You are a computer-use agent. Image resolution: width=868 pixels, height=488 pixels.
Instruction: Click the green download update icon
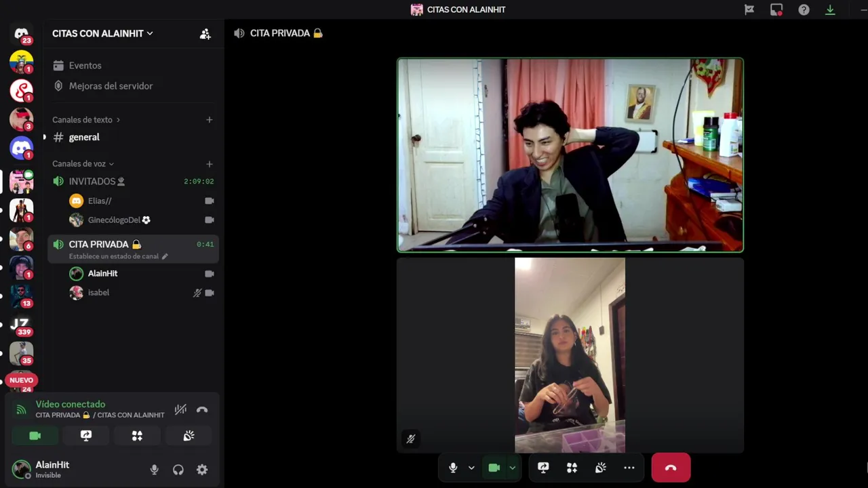830,9
